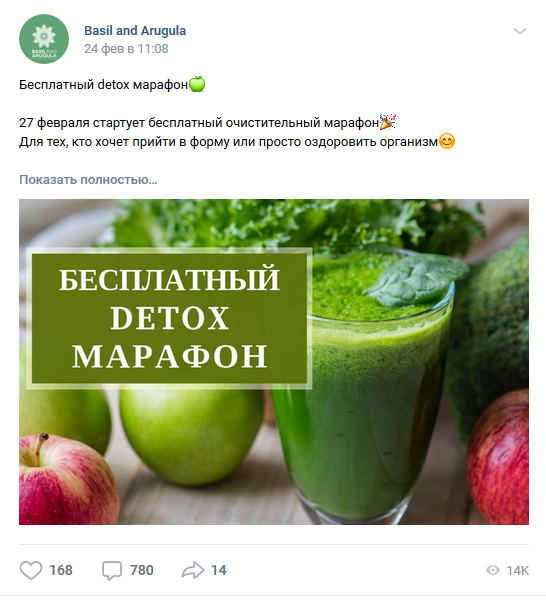Open the green smoothie photo attachment
This screenshot has width=546, height=603.
(274, 361)
